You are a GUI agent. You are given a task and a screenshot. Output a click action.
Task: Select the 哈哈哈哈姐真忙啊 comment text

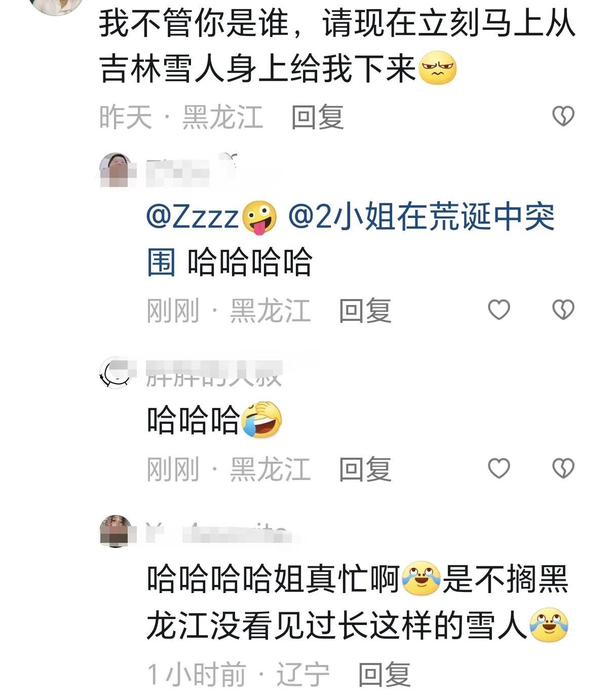tap(358, 602)
